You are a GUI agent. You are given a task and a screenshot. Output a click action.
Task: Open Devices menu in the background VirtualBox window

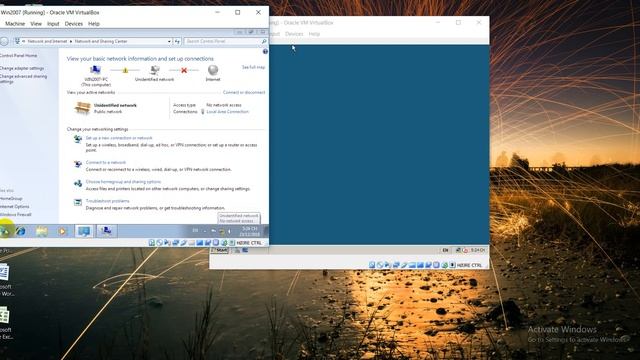(294, 34)
